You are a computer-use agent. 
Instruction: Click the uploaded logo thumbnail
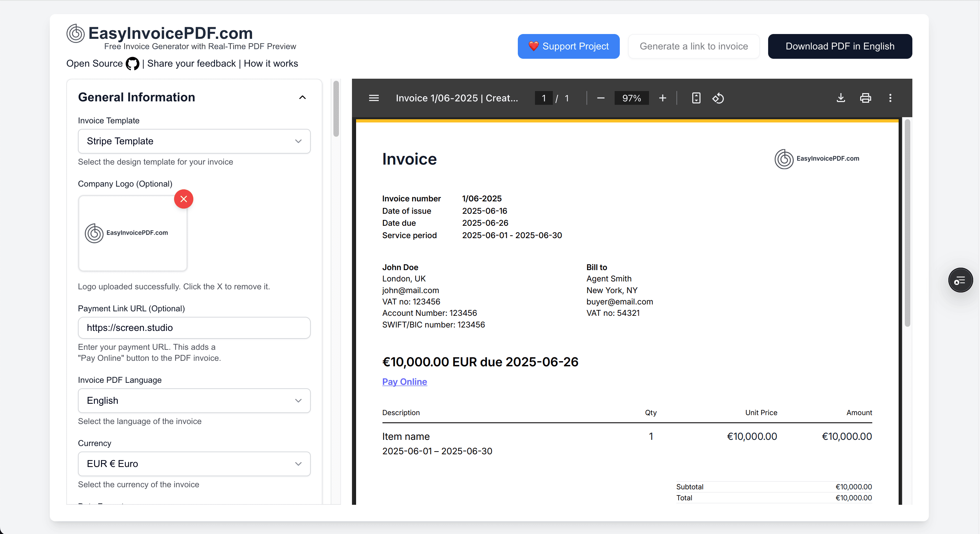[133, 233]
